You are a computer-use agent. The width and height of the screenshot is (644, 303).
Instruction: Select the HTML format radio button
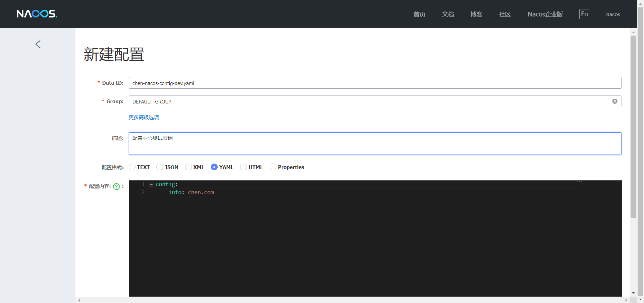pyautogui.click(x=244, y=167)
